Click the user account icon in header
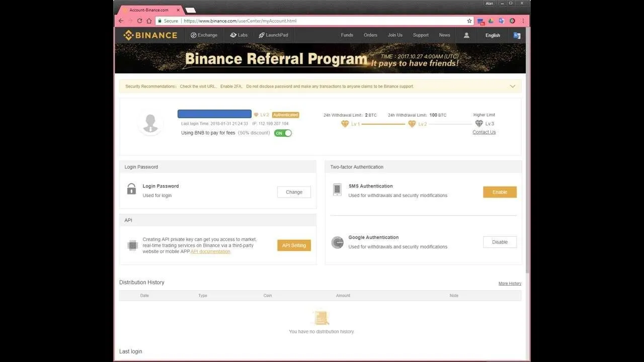644x362 pixels. coord(466,35)
